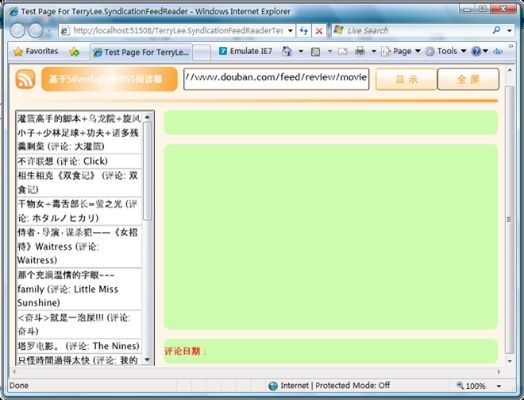Viewport: 524px width, 400px height.
Task: Select the Test Page For TerryLee tab
Action: pyautogui.click(x=141, y=52)
